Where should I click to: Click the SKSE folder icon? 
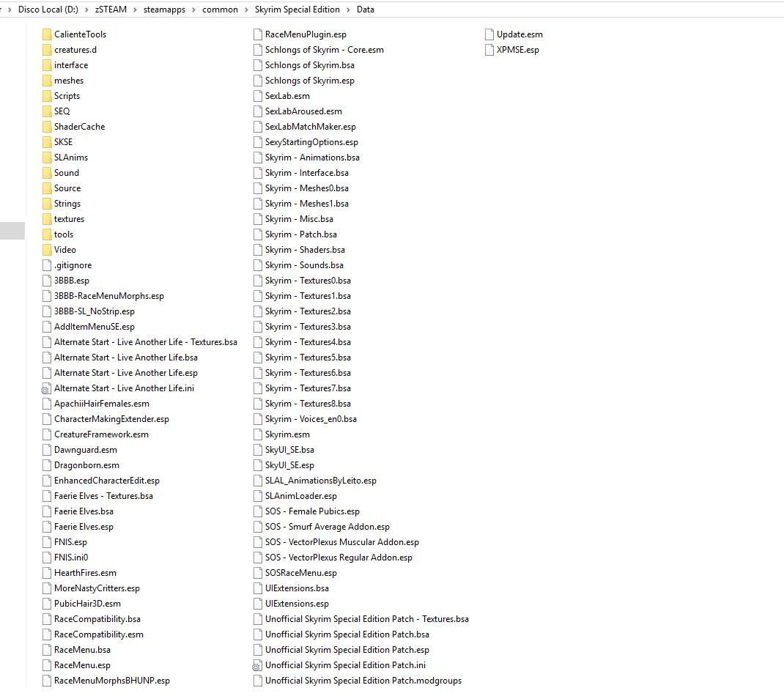tap(47, 142)
